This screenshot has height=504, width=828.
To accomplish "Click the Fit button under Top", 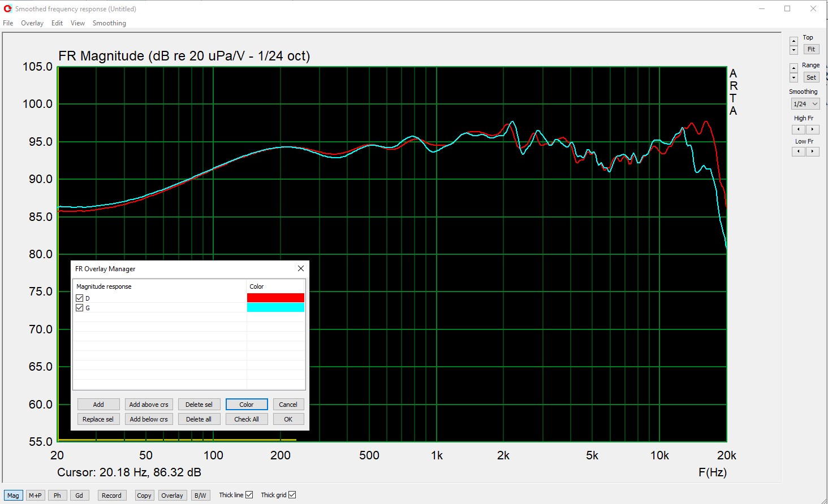I will (811, 50).
